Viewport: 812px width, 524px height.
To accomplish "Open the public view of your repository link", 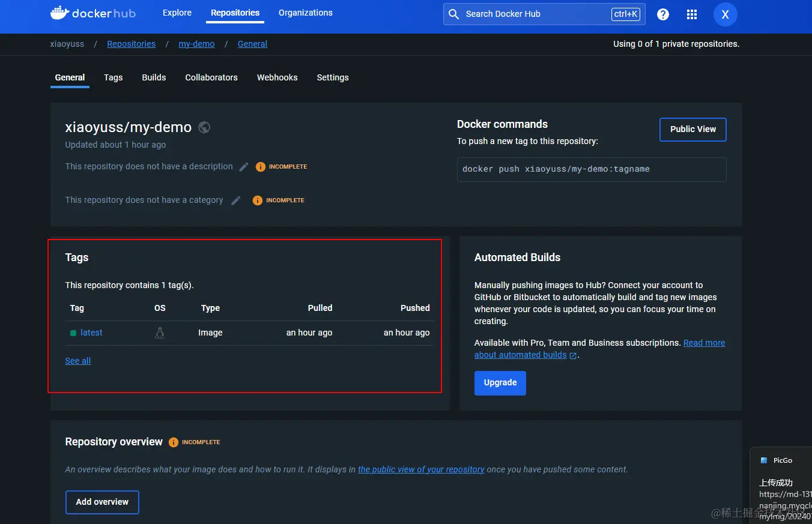I will click(421, 469).
